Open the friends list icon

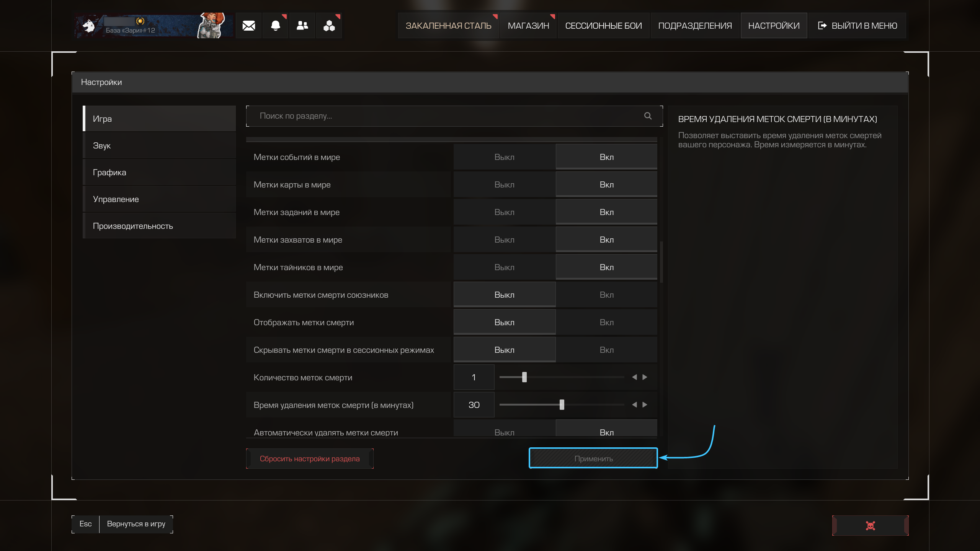click(302, 26)
